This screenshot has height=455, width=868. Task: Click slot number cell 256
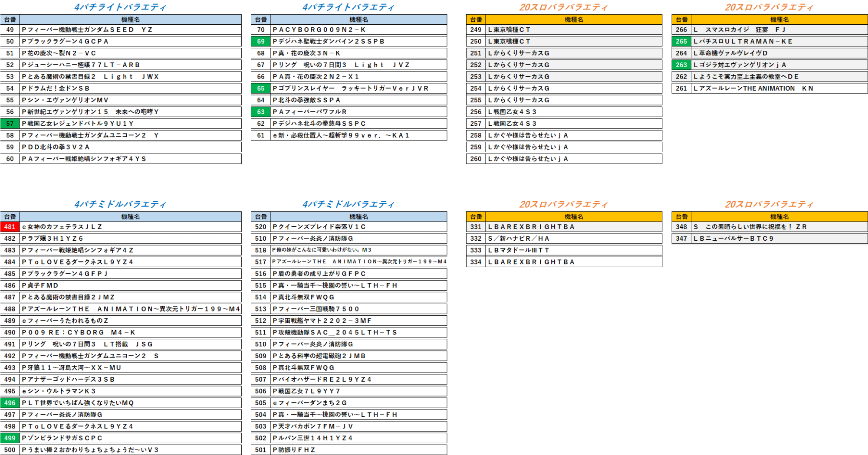[476, 112]
